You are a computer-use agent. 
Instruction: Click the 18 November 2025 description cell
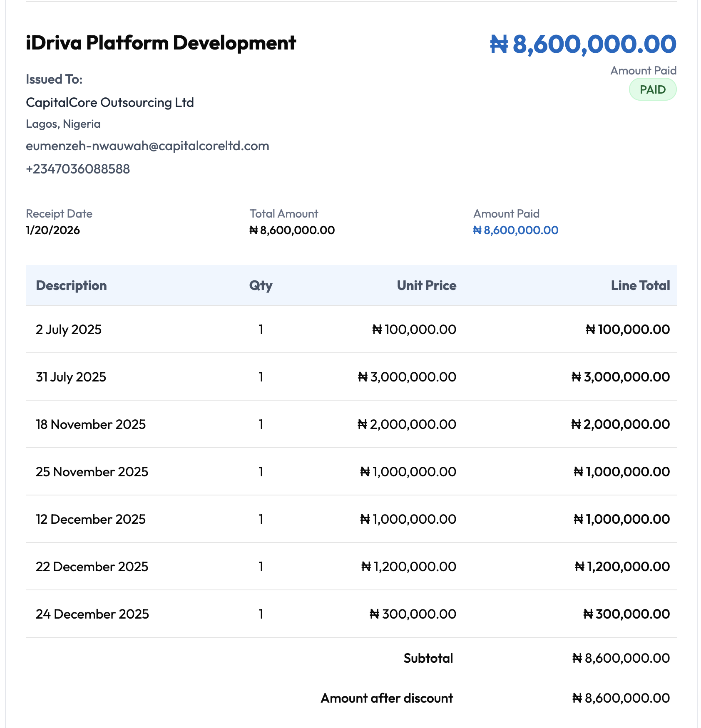(x=91, y=424)
